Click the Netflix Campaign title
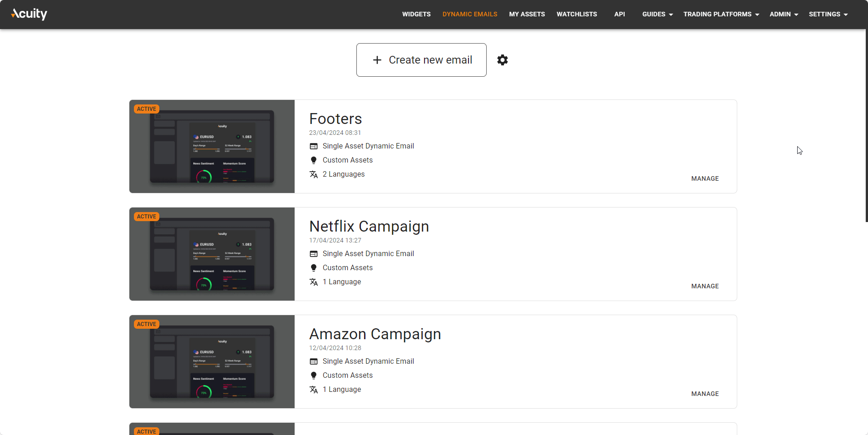Viewport: 868px width, 435px height. 369,227
